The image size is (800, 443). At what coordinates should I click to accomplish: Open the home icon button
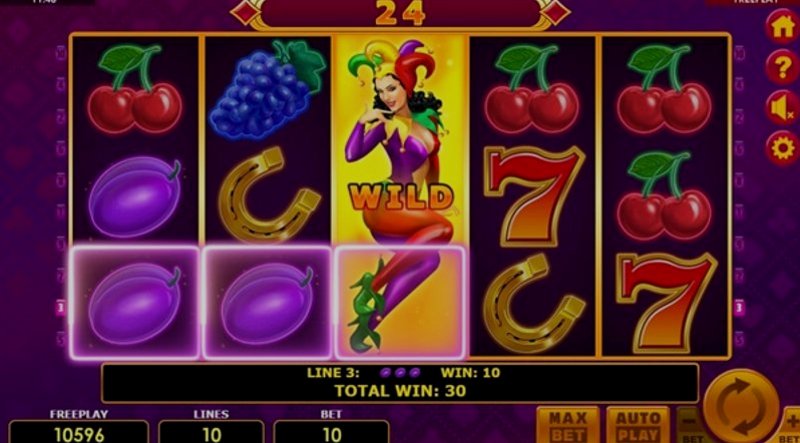(x=783, y=27)
